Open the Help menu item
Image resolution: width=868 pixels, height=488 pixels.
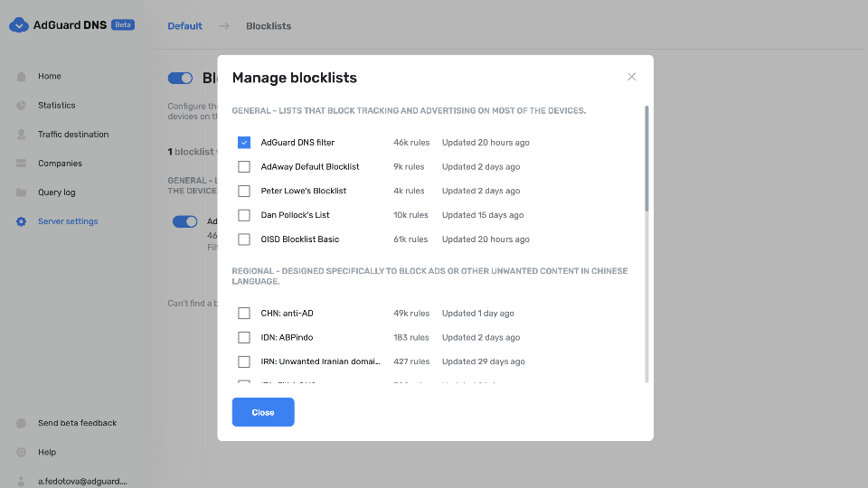click(47, 452)
